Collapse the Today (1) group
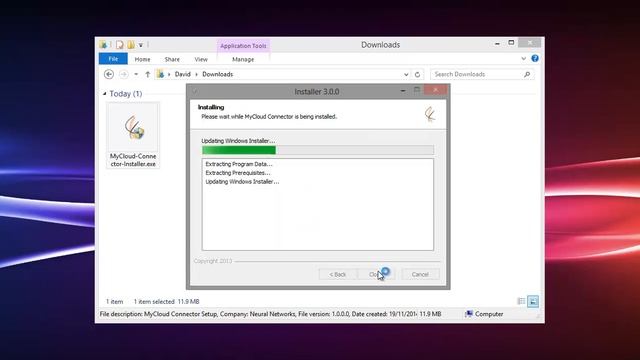This screenshot has height=360, width=640. (104, 94)
